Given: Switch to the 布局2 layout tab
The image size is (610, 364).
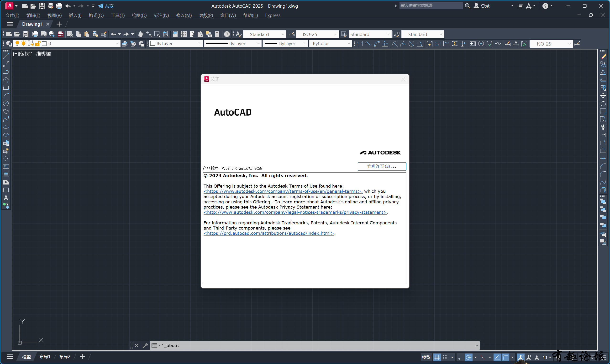Looking at the screenshot, I should click(65, 357).
